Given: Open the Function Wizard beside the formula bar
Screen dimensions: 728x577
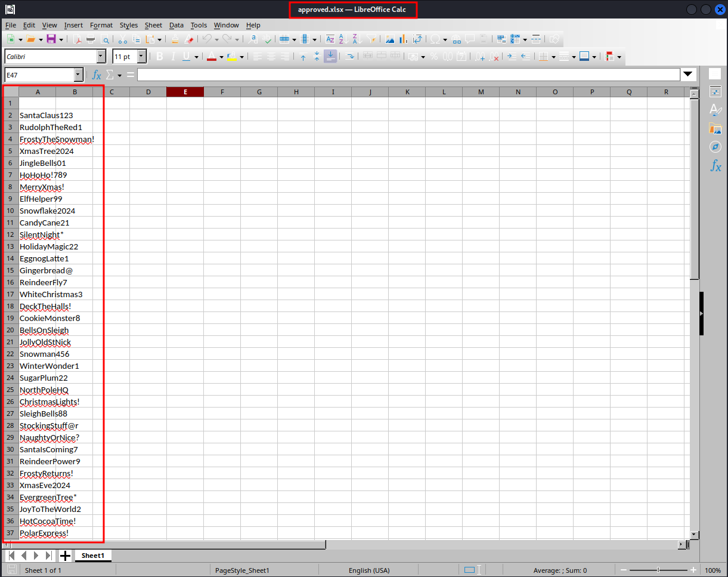Looking at the screenshot, I should [97, 75].
